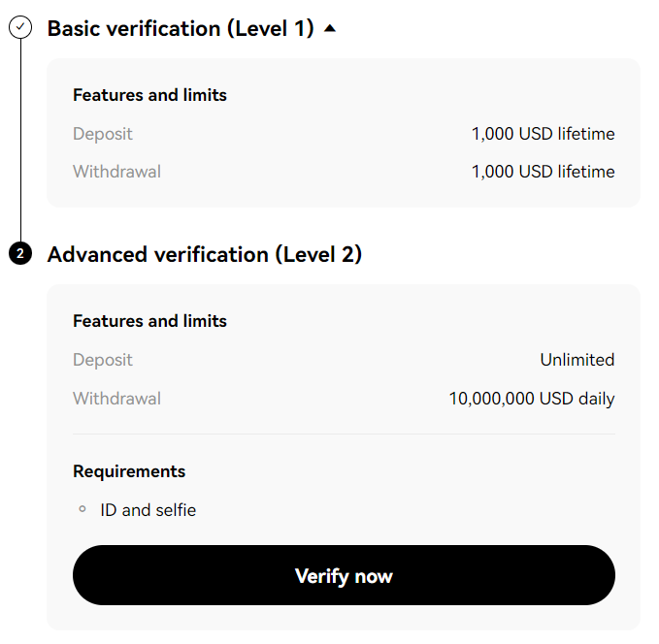Click the 10,000,000 USD daily value

[532, 399]
